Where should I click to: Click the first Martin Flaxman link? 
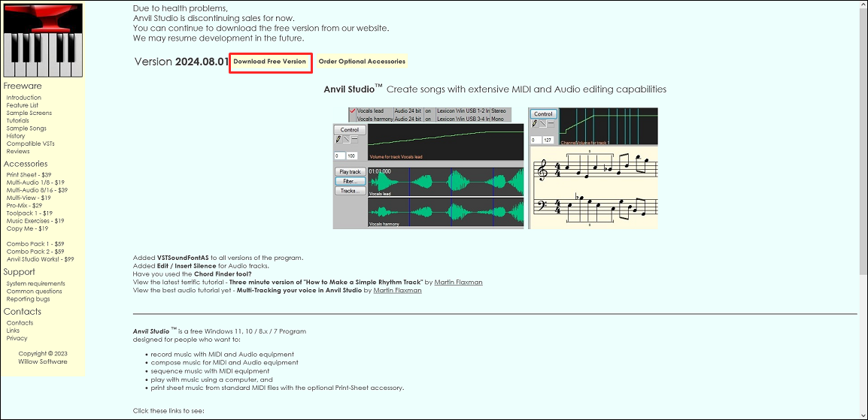click(x=458, y=283)
